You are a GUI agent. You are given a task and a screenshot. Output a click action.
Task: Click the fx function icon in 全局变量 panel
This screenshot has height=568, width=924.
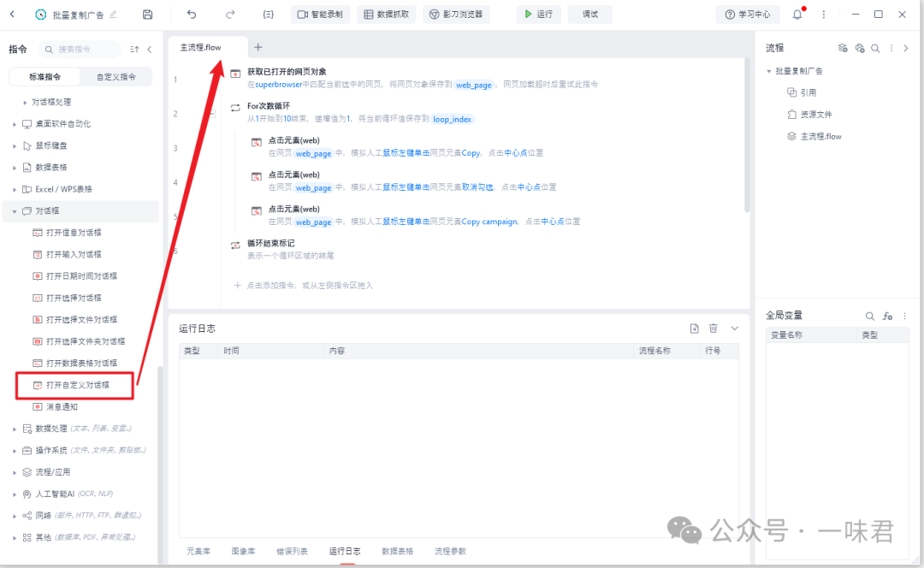[887, 315]
